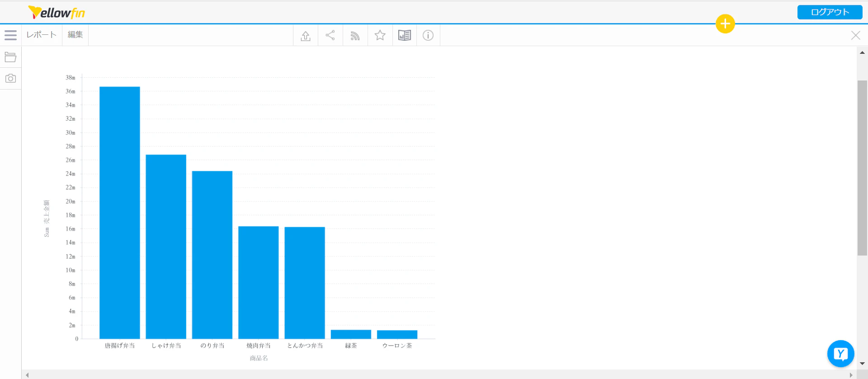This screenshot has width=868, height=379.
Task: Mark report as favorite with star
Action: (x=380, y=35)
